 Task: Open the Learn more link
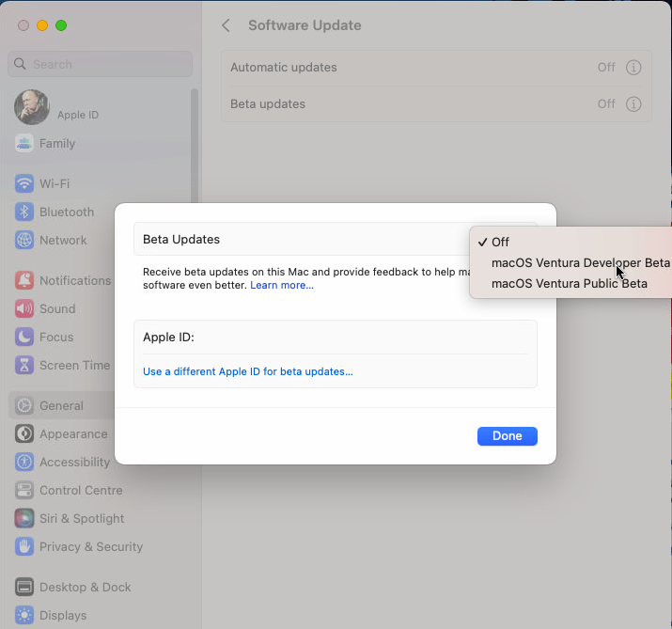(x=282, y=285)
